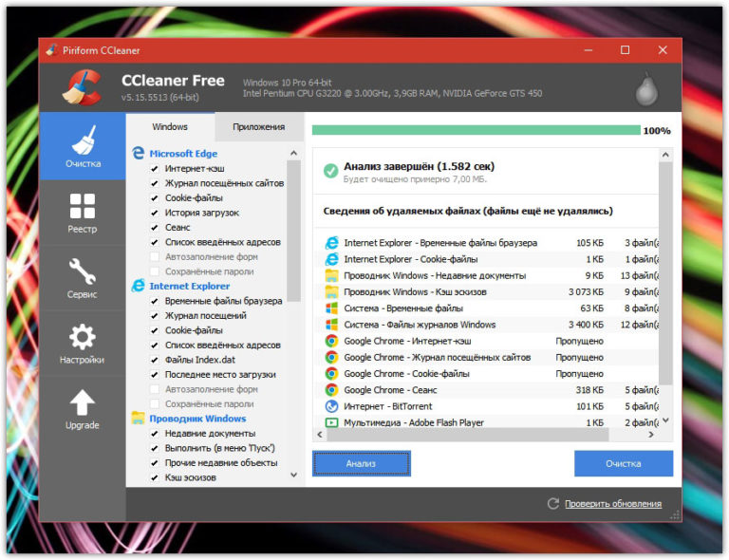Screen dimensions: 729x560
Task: Enable Автозаполнение форм under Internet Explorer
Action: click(154, 389)
